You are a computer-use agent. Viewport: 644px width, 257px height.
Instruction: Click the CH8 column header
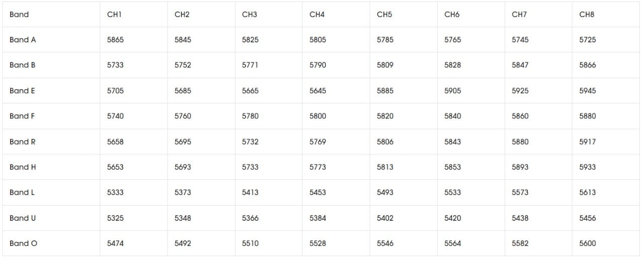(x=587, y=15)
